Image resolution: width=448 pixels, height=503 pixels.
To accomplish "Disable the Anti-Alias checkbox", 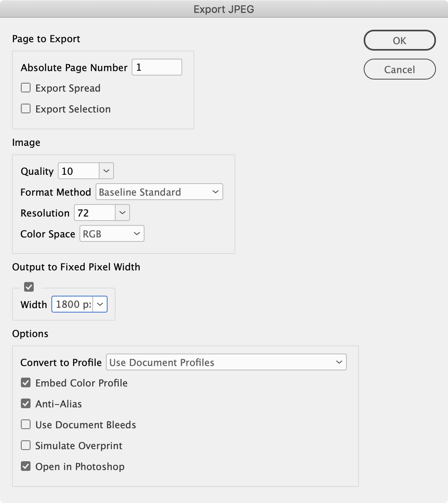I will tap(25, 403).
